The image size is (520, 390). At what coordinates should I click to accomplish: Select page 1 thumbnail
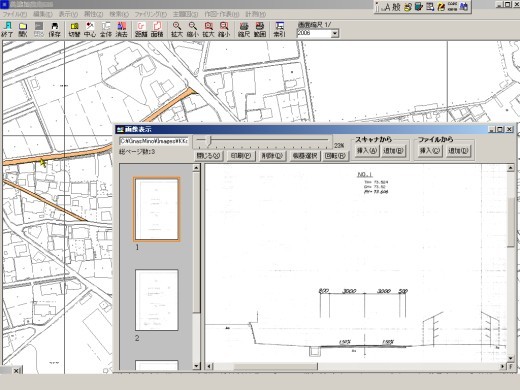click(x=157, y=209)
